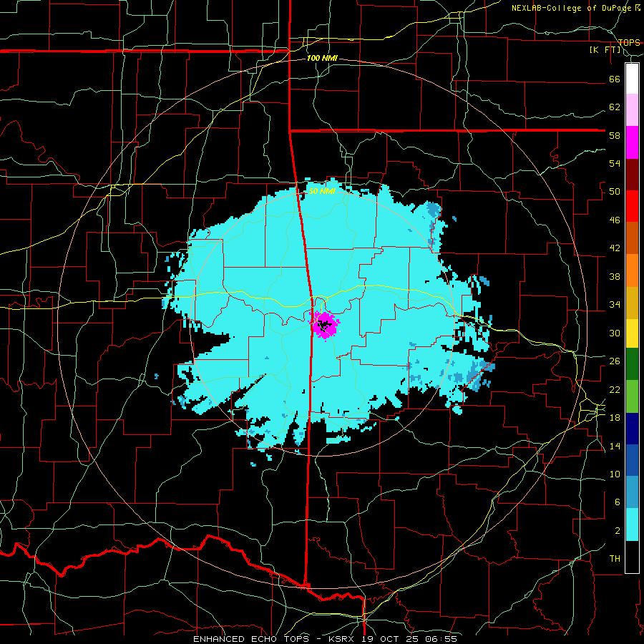The width and height of the screenshot is (644, 644).
Task: Choose the light green legend swatch
Action: tap(632, 396)
